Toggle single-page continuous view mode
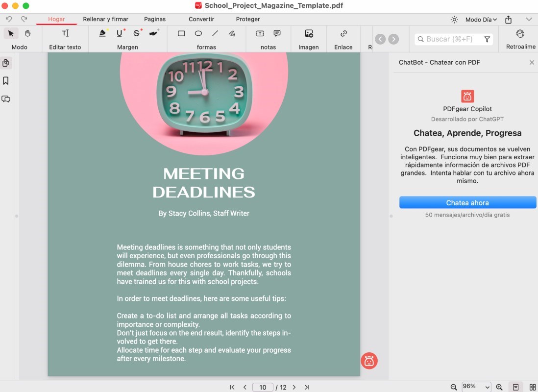 click(x=516, y=387)
